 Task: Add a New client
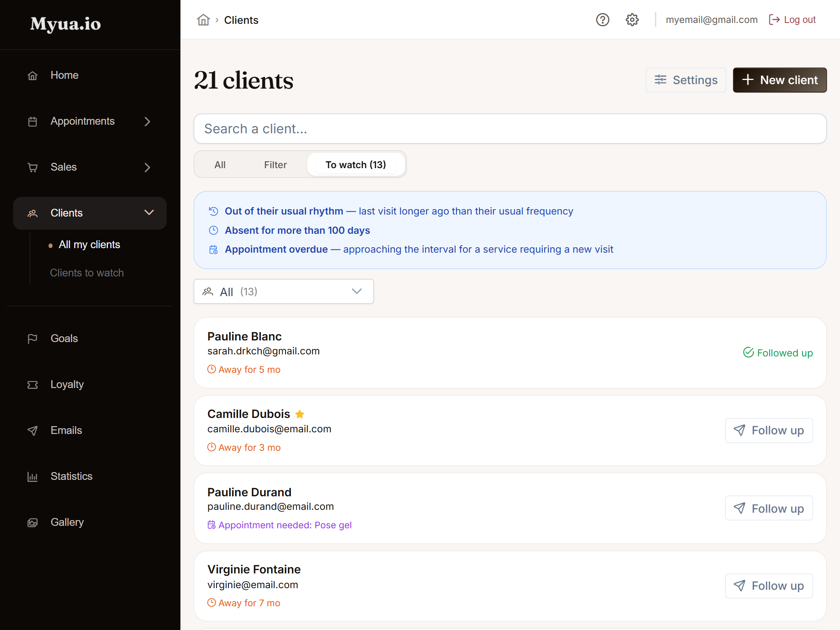(x=780, y=80)
